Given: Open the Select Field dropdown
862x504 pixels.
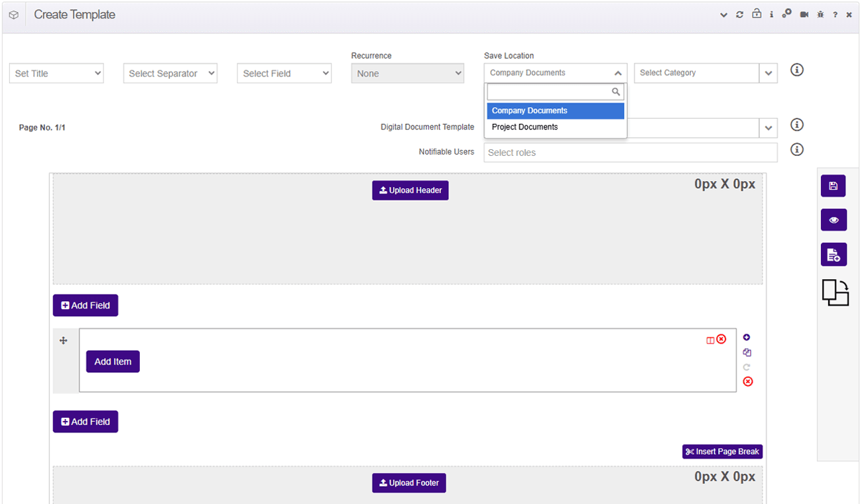Looking at the screenshot, I should coord(284,74).
